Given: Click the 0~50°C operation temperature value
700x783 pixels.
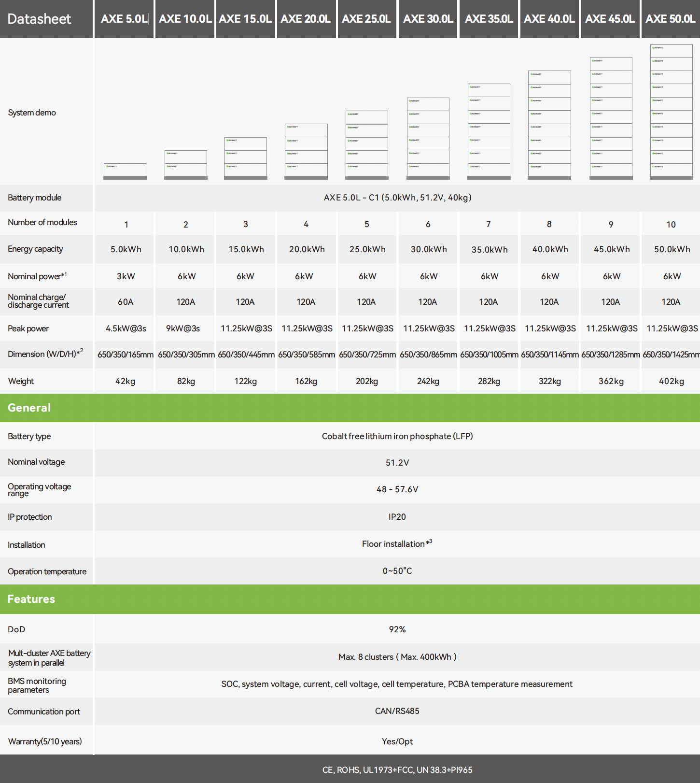Looking at the screenshot, I should 397,571.
